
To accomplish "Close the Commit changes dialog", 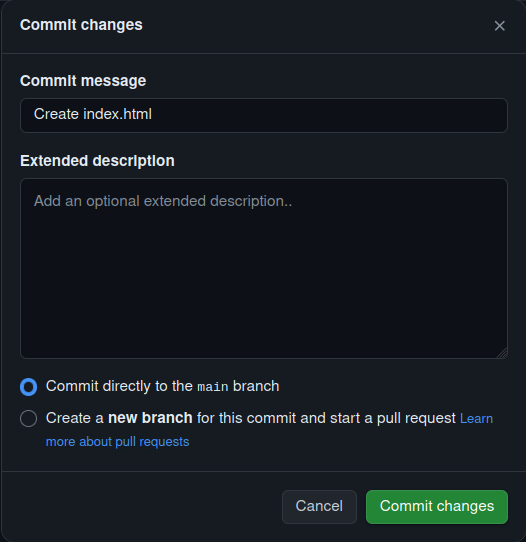I will (499, 26).
